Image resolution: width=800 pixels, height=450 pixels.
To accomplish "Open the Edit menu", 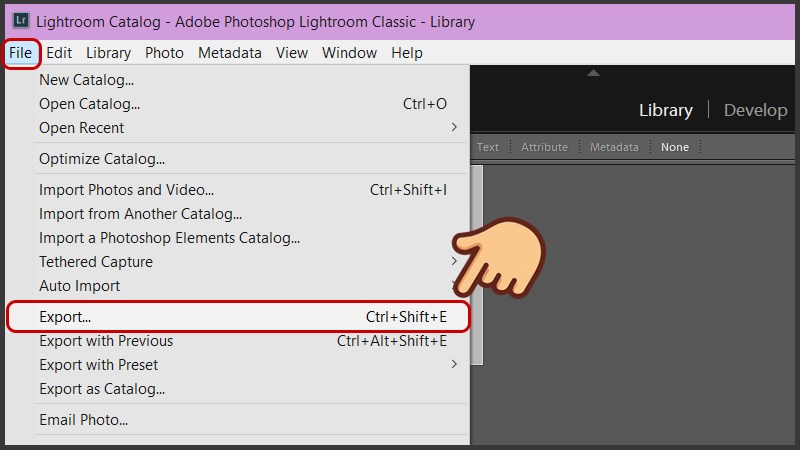I will (59, 53).
